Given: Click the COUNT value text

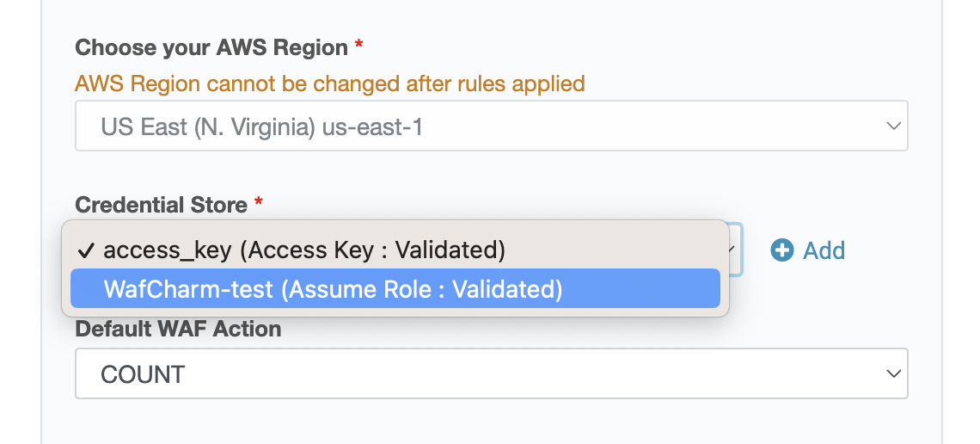Looking at the screenshot, I should tap(143, 374).
